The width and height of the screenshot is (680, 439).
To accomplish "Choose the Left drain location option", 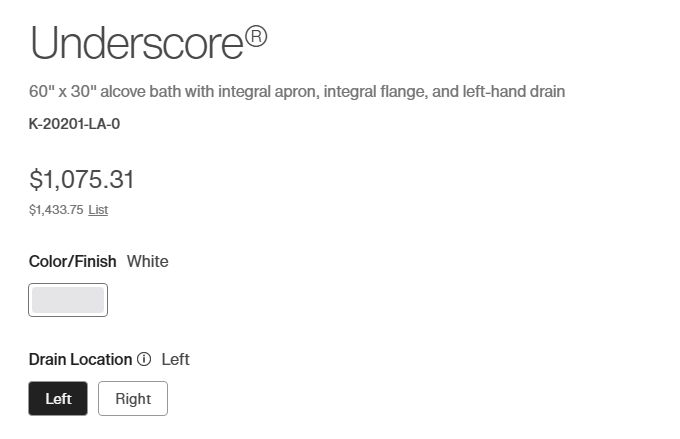I will [58, 398].
